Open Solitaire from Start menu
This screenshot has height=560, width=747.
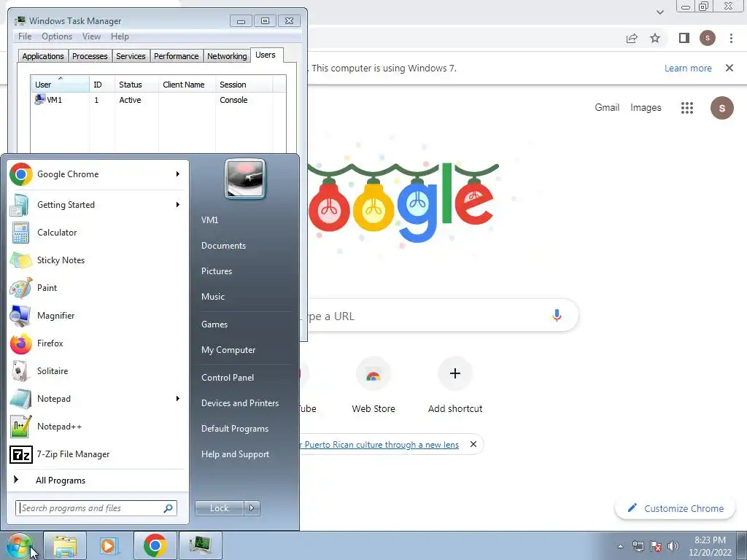pyautogui.click(x=98, y=371)
